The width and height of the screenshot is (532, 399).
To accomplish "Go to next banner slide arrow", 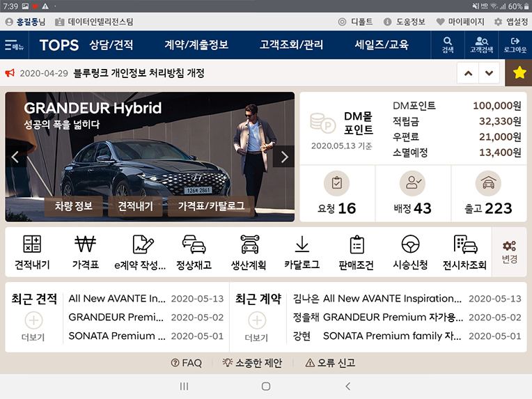I will click(283, 157).
